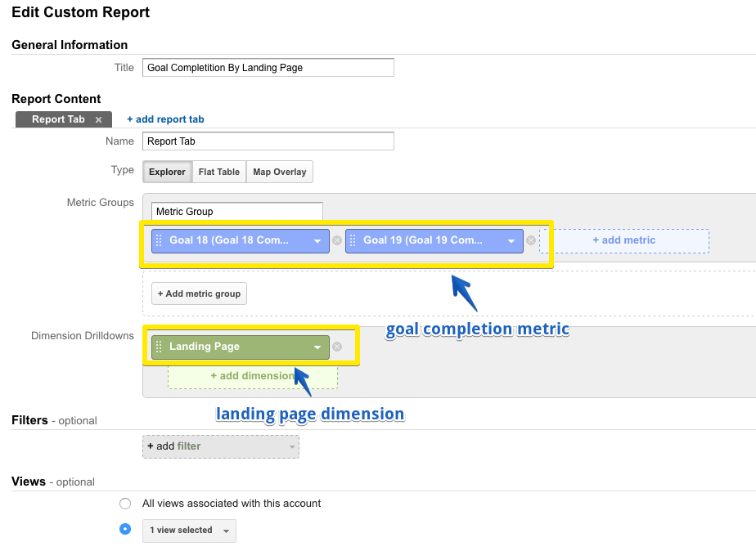
Task: Click the drag handle on the Goal 18 pill
Action: click(160, 240)
